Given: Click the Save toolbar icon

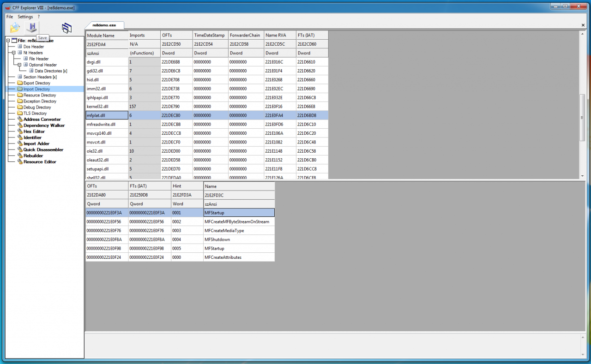Looking at the screenshot, I should [32, 28].
